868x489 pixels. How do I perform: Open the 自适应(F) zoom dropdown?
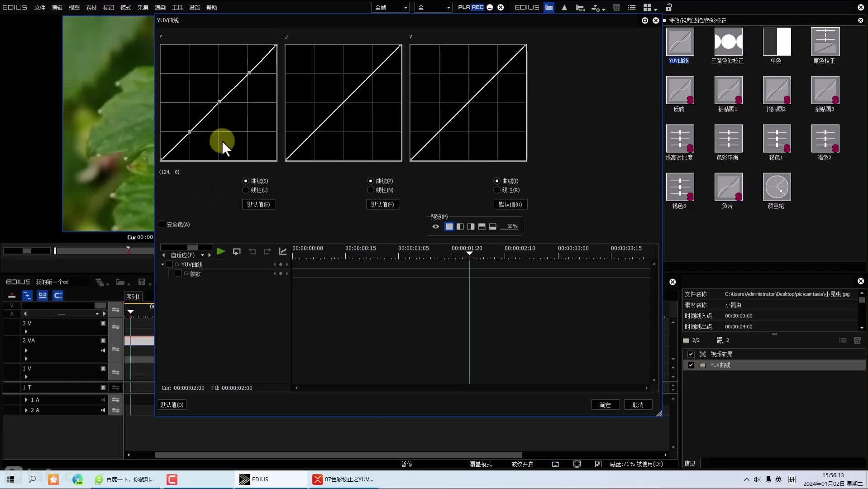[x=202, y=255]
